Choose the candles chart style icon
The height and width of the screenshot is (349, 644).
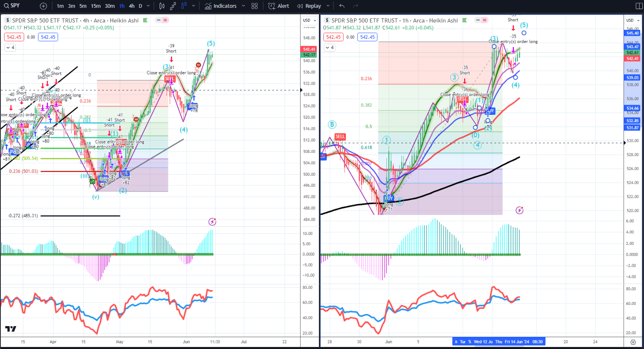click(162, 6)
